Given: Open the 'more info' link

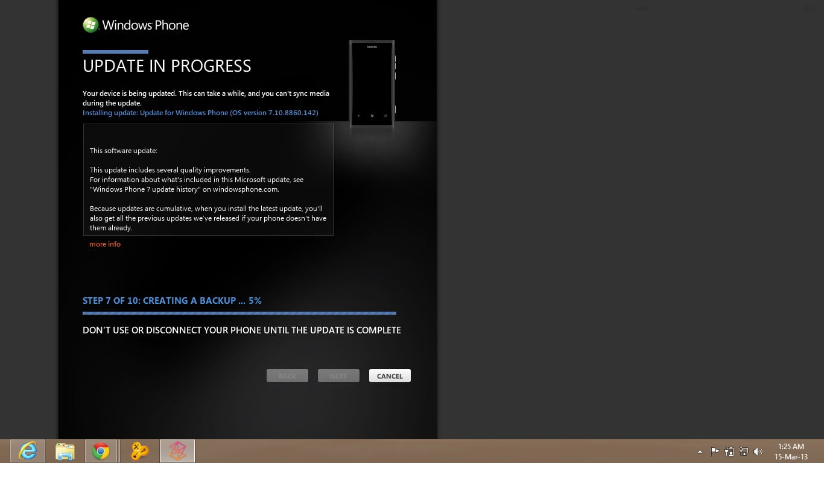Looking at the screenshot, I should [x=105, y=244].
